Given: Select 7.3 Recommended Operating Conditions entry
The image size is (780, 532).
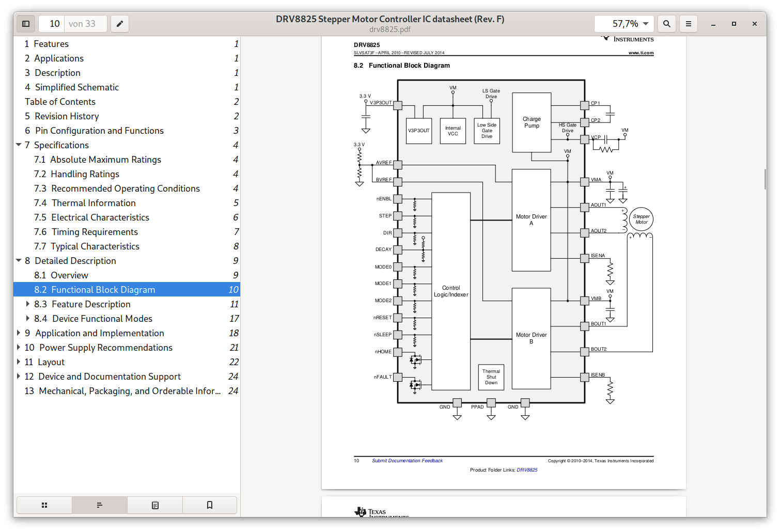Looking at the screenshot, I should (127, 189).
